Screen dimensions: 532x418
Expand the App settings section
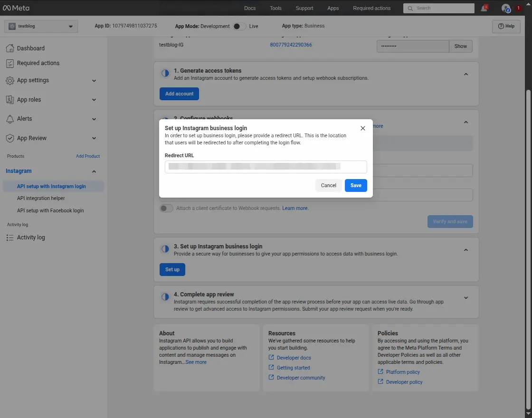[94, 80]
